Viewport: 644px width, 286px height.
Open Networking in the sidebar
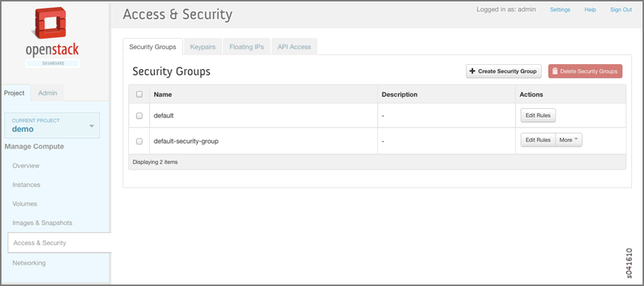coord(29,263)
